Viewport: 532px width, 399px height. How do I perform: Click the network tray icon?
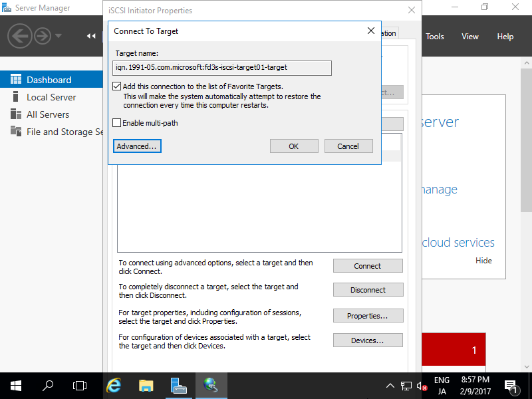click(x=406, y=386)
